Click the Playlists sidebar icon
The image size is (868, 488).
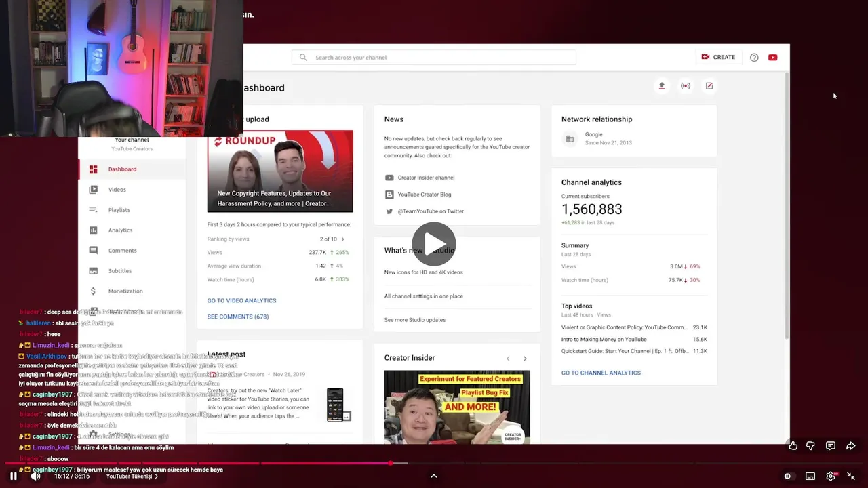[94, 210]
